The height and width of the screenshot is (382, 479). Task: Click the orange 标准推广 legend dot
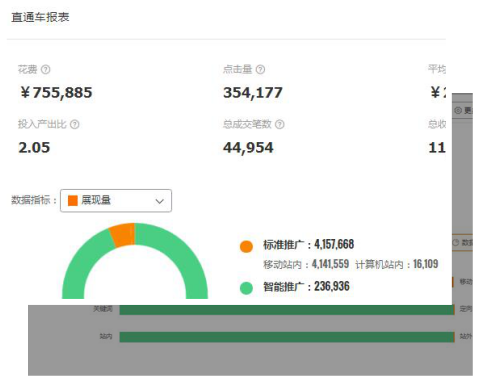click(x=246, y=247)
